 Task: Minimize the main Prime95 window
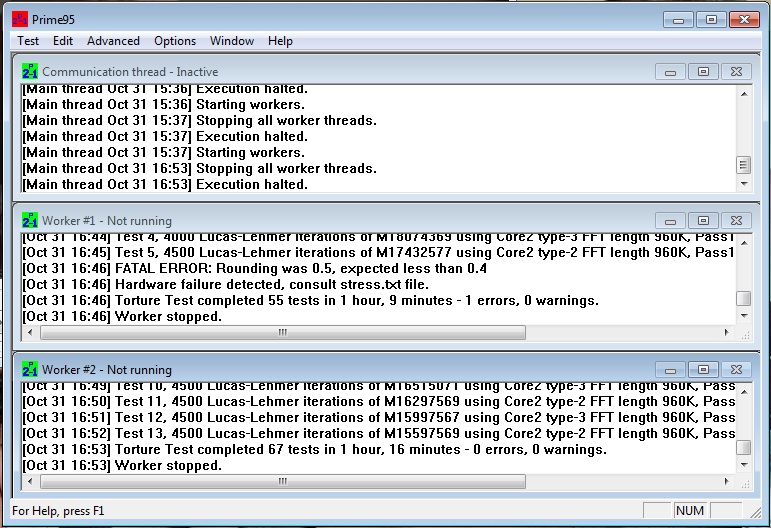(679, 20)
